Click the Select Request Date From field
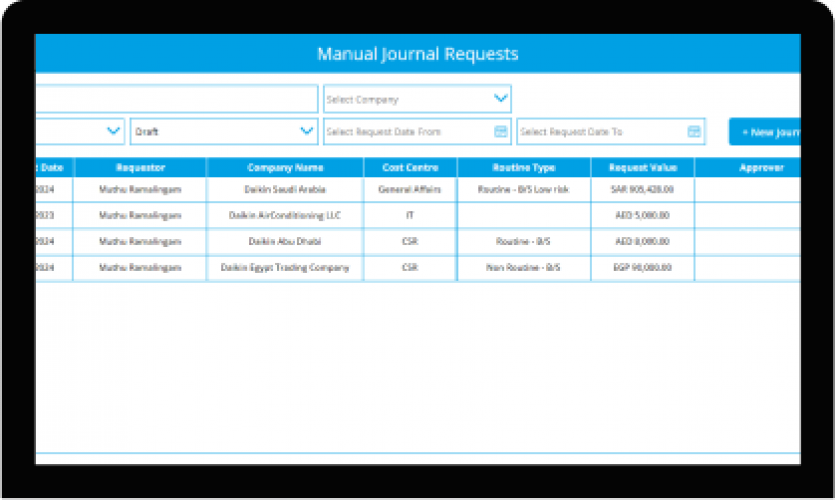The width and height of the screenshot is (835, 500). (417, 132)
